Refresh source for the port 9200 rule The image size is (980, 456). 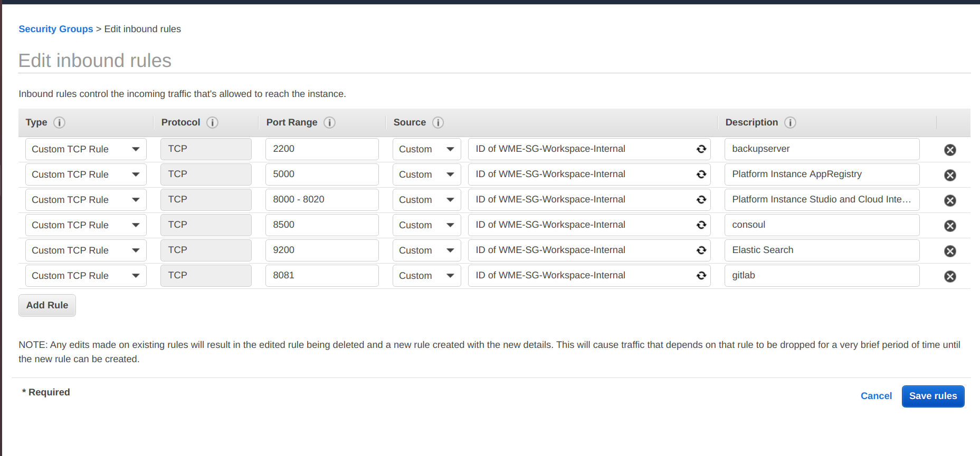(x=701, y=250)
